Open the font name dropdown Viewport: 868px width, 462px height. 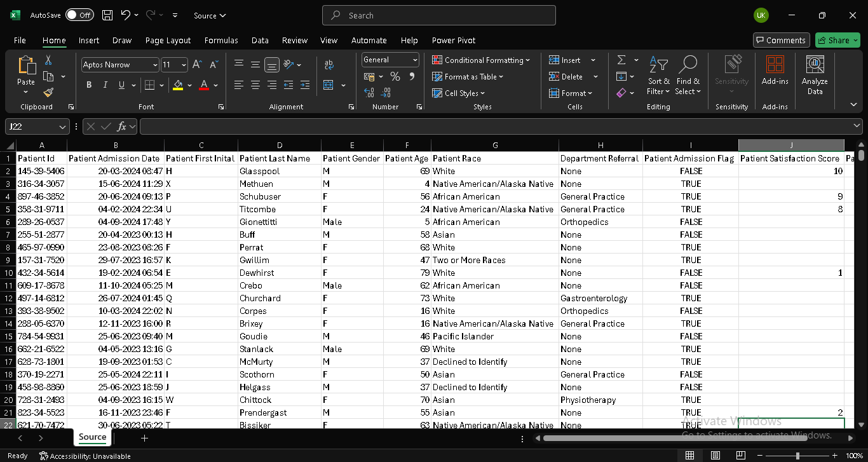(155, 65)
